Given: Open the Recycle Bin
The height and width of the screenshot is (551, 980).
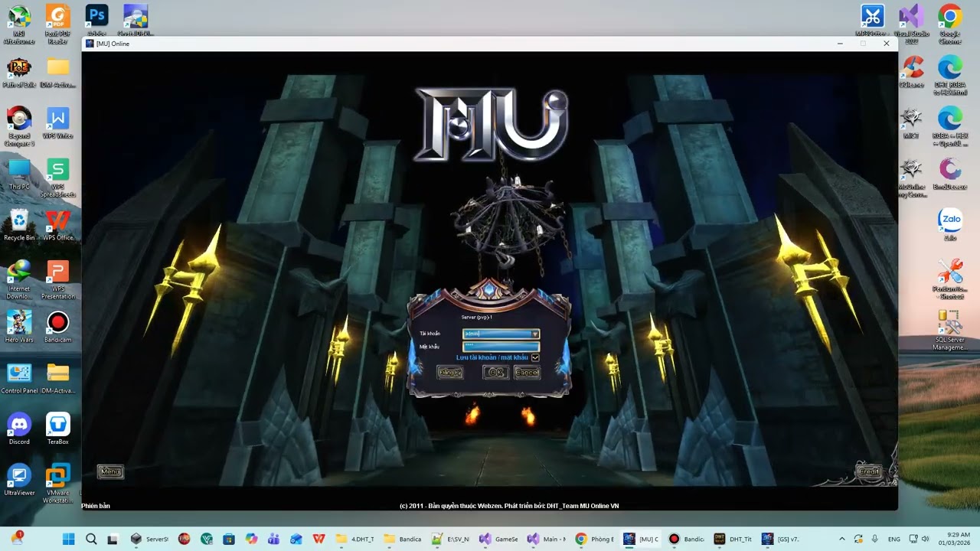Looking at the screenshot, I should click(19, 226).
